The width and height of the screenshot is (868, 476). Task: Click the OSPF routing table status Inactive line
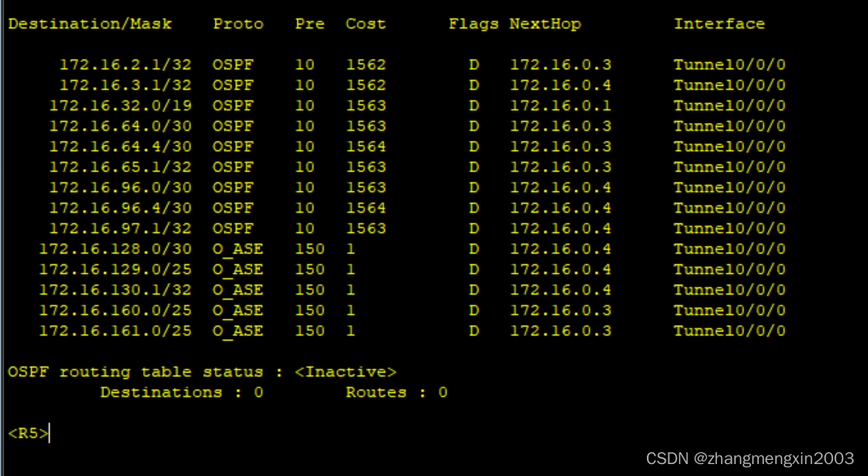[202, 372]
